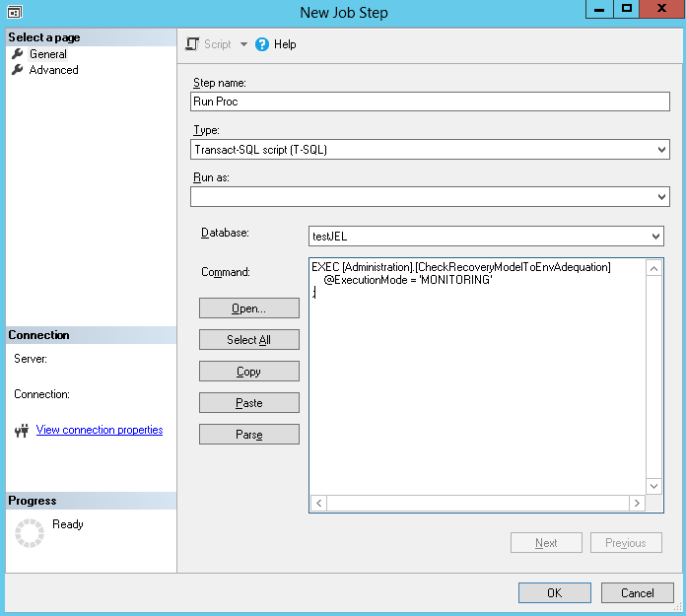Click the Command: label

pyautogui.click(x=226, y=272)
